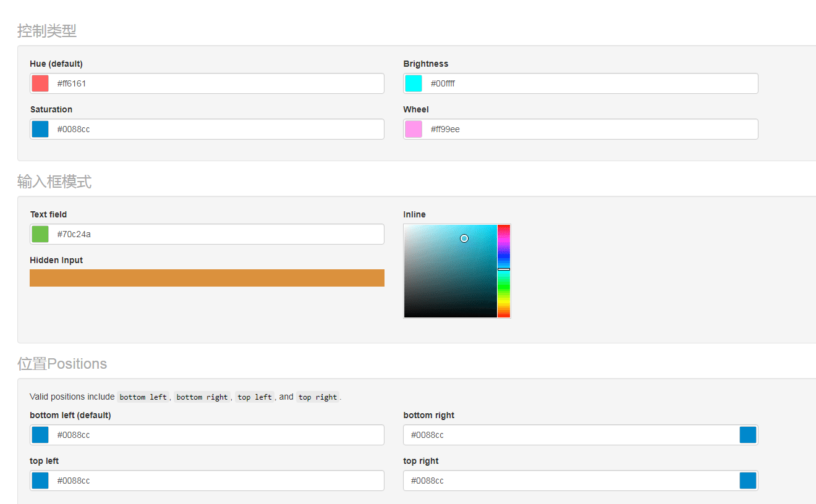
Task: Click the '输入框模式' section heading
Action: tap(54, 182)
